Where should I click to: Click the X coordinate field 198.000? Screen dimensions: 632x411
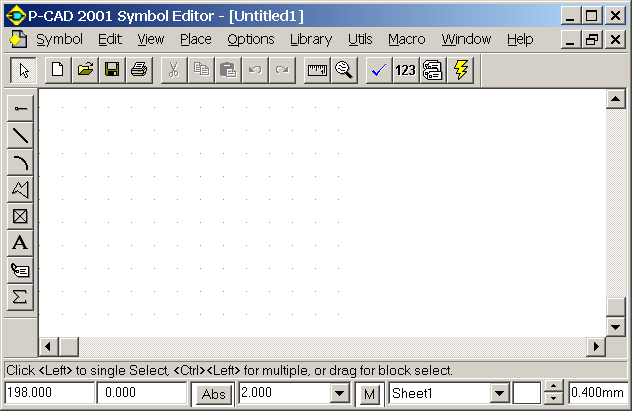click(x=50, y=392)
